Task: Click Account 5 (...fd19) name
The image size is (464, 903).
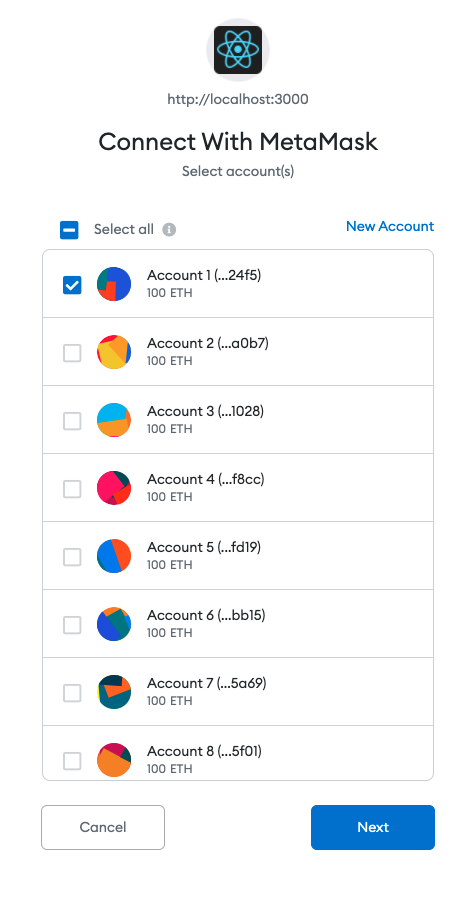Action: (204, 547)
